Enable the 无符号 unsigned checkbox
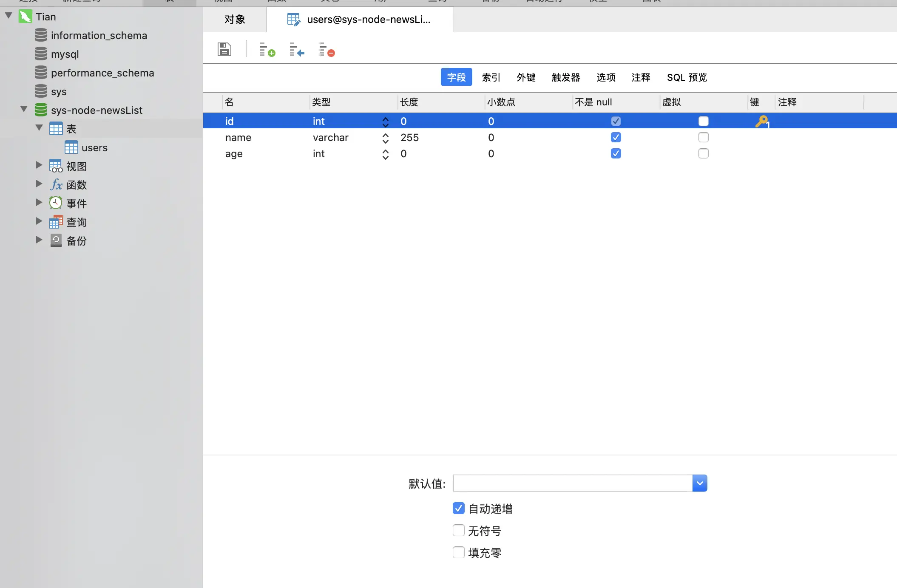The width and height of the screenshot is (897, 588). [458, 530]
